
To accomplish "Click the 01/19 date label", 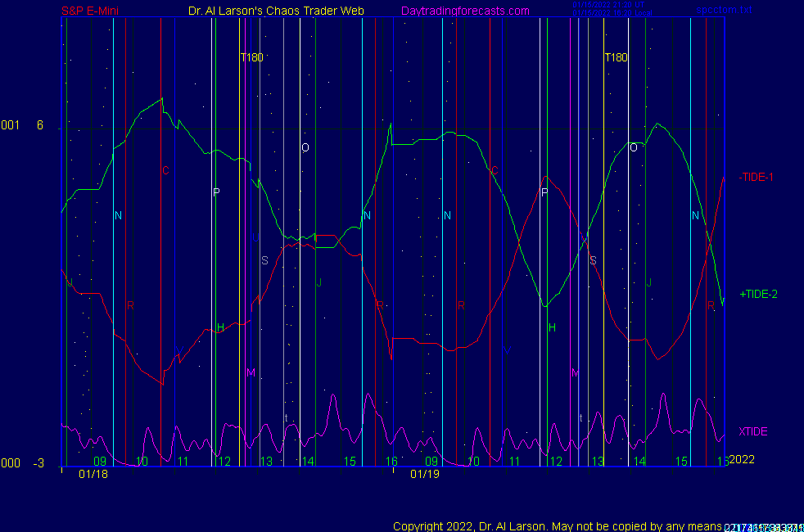I will point(425,474).
